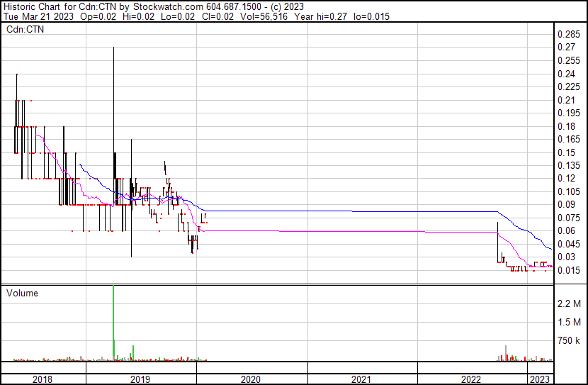Click the 0.285 price axis label
The image size is (588, 385).
pos(568,34)
